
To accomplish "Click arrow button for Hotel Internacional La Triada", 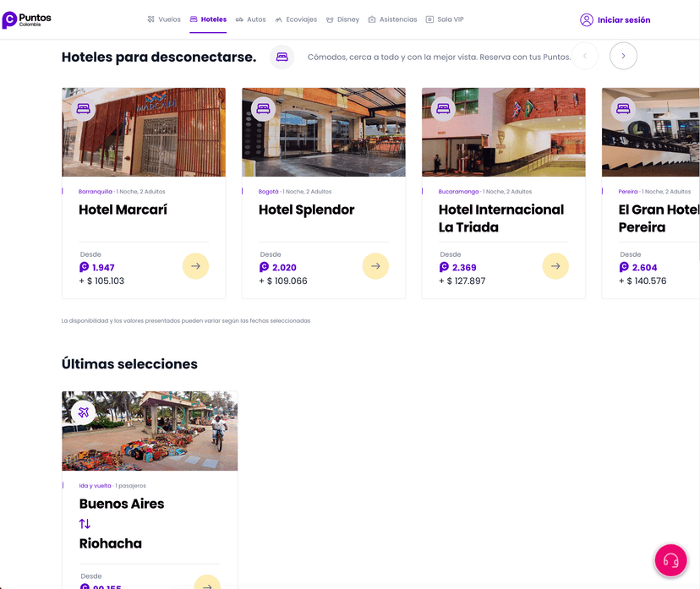I will tap(555, 266).
